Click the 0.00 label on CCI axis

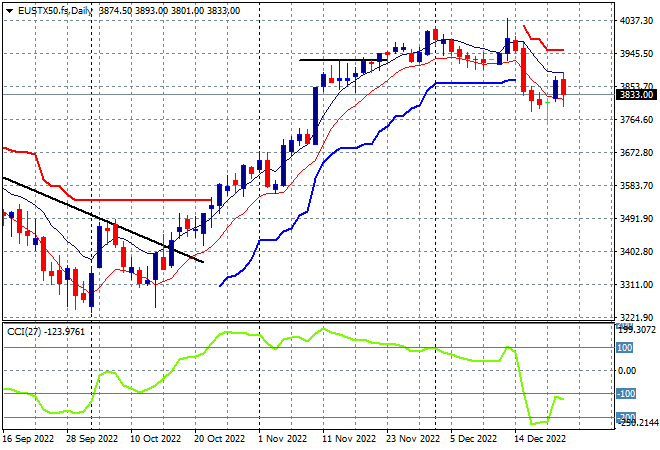tap(627, 370)
